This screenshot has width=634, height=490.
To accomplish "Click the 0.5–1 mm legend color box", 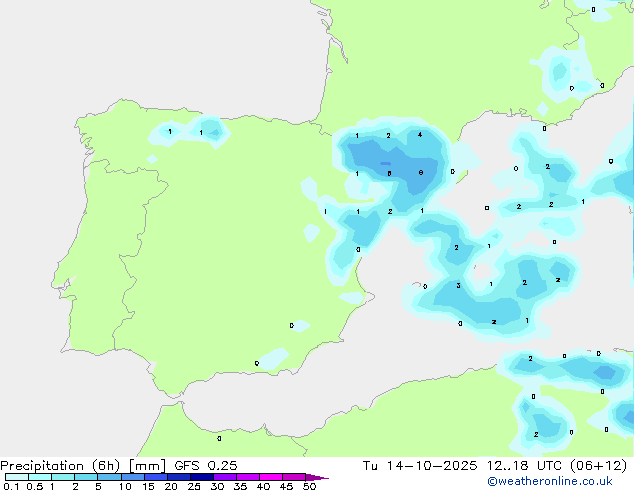I will coord(40,477).
